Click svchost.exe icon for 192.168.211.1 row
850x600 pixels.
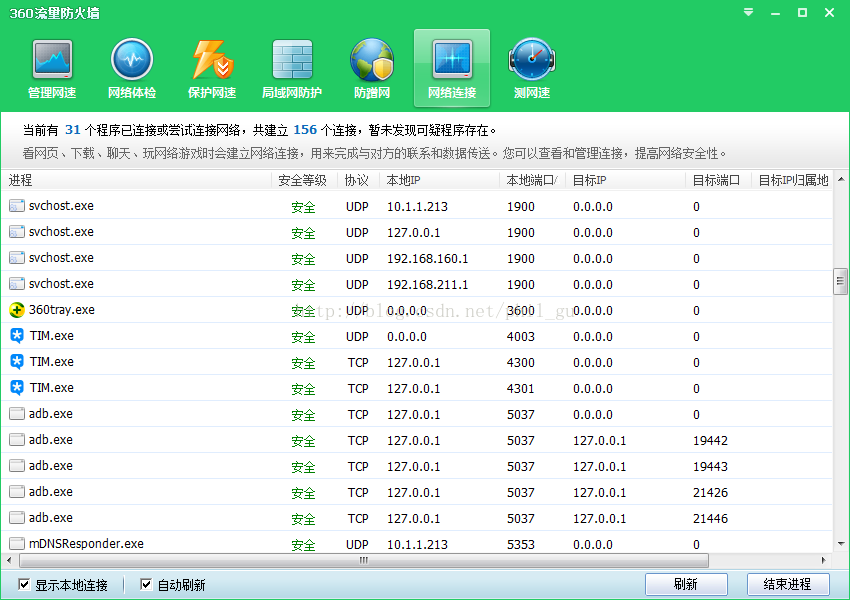click(17, 284)
